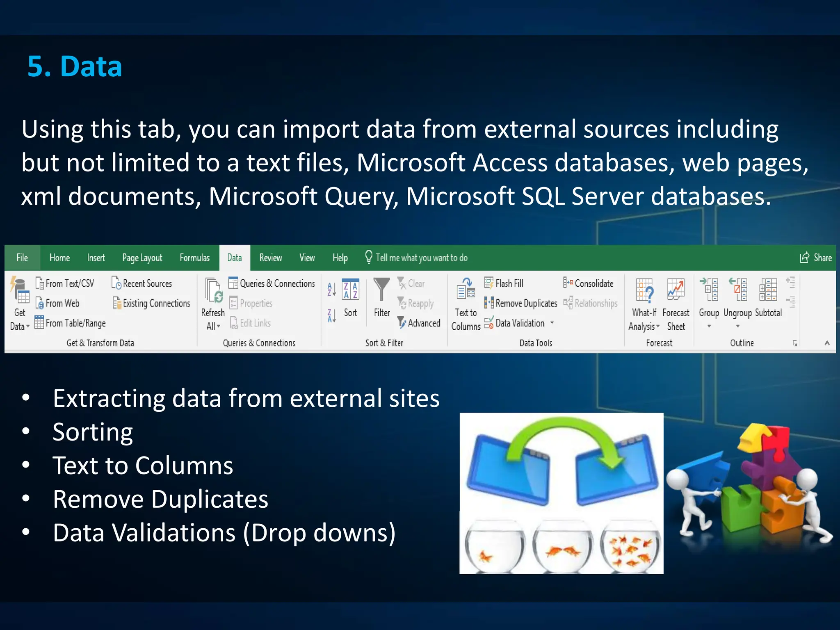The width and height of the screenshot is (840, 630).
Task: Click Flash Fill
Action: pyautogui.click(x=504, y=283)
